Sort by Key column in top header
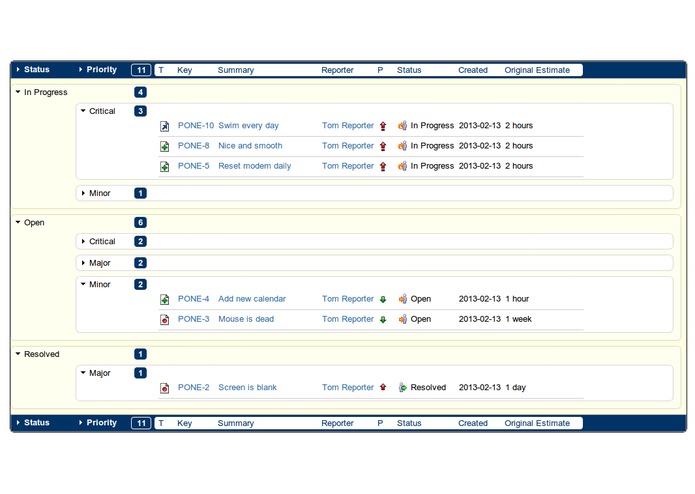The height and width of the screenshot is (494, 695). click(x=184, y=70)
